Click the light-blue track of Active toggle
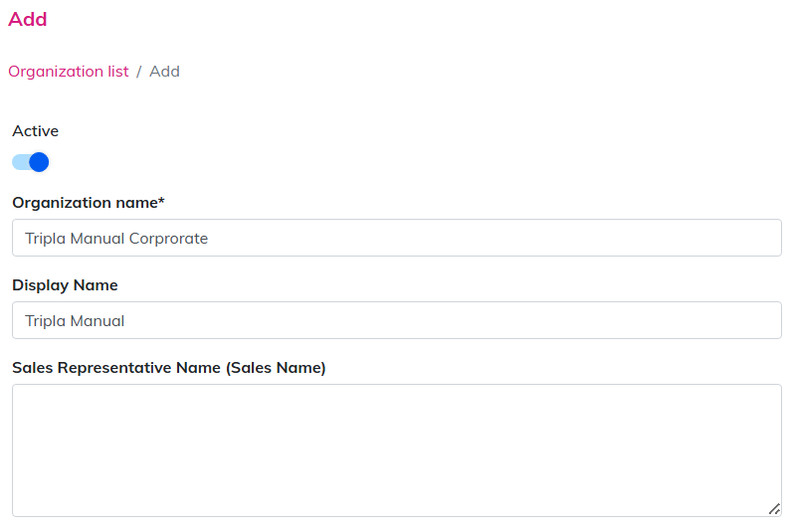Viewport: 792px width, 532px height. click(19, 162)
